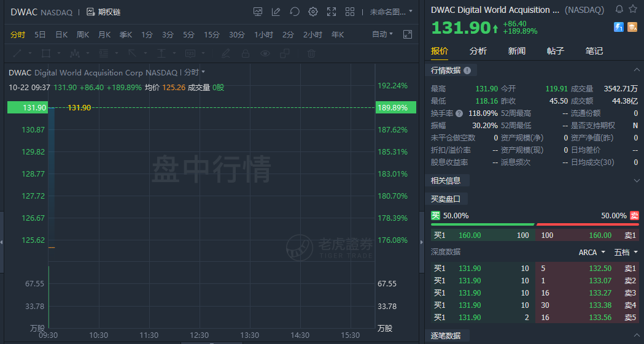Click the drawing pen edit icon
The width and height of the screenshot is (644, 344).
(226, 53)
